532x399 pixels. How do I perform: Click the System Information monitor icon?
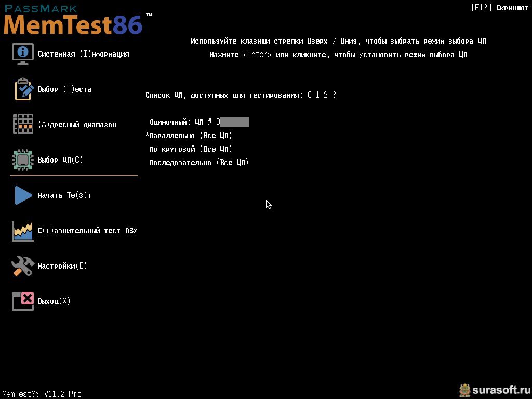click(23, 54)
